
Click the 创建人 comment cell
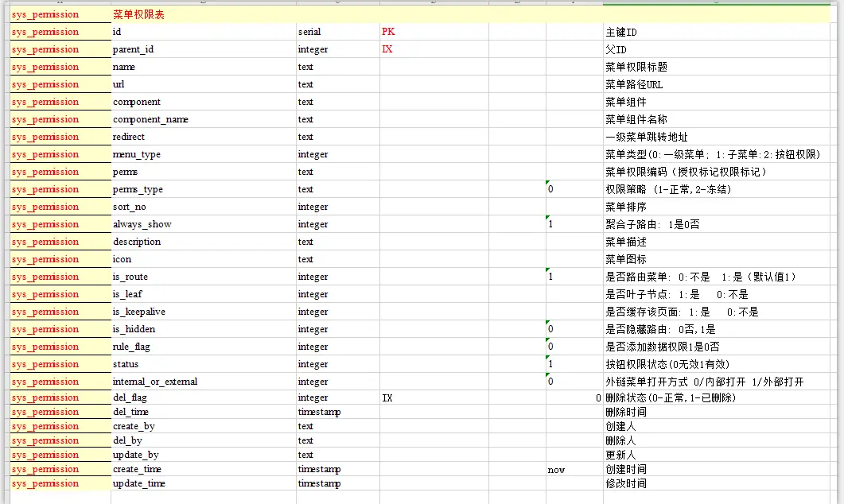[x=717, y=426]
